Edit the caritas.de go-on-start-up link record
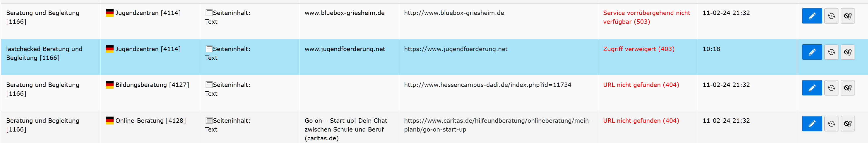Image resolution: width=868 pixels, height=143 pixels. point(812,124)
